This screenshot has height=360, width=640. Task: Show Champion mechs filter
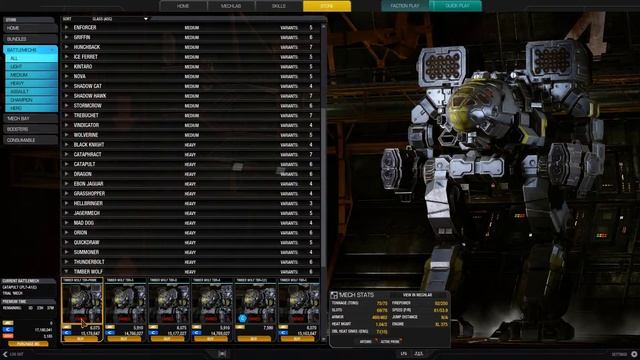click(x=32, y=100)
